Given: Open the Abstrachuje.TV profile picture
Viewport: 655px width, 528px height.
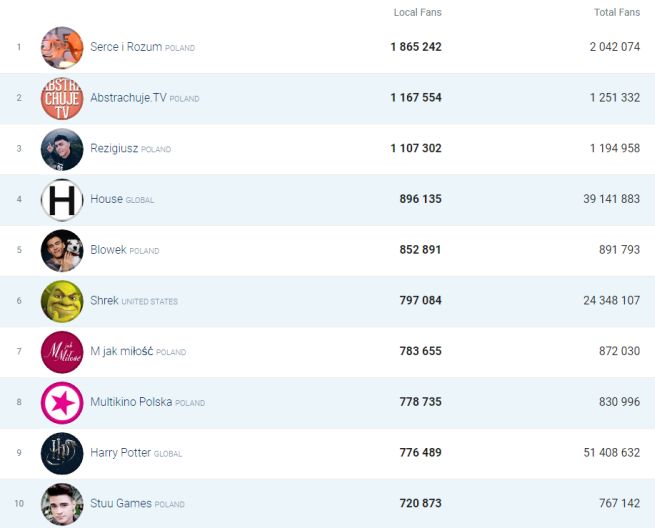Looking at the screenshot, I should pos(62,98).
